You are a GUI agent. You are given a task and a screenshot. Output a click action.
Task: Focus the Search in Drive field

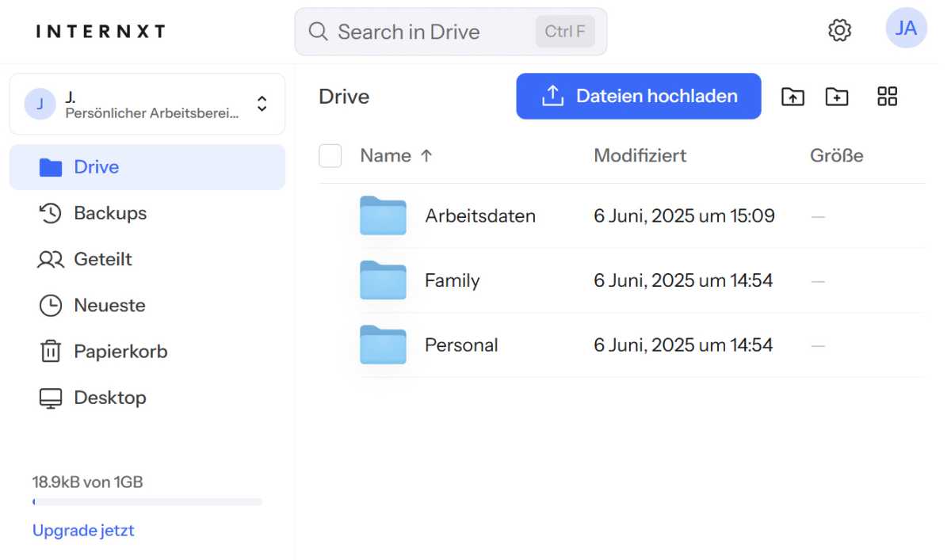[428, 32]
